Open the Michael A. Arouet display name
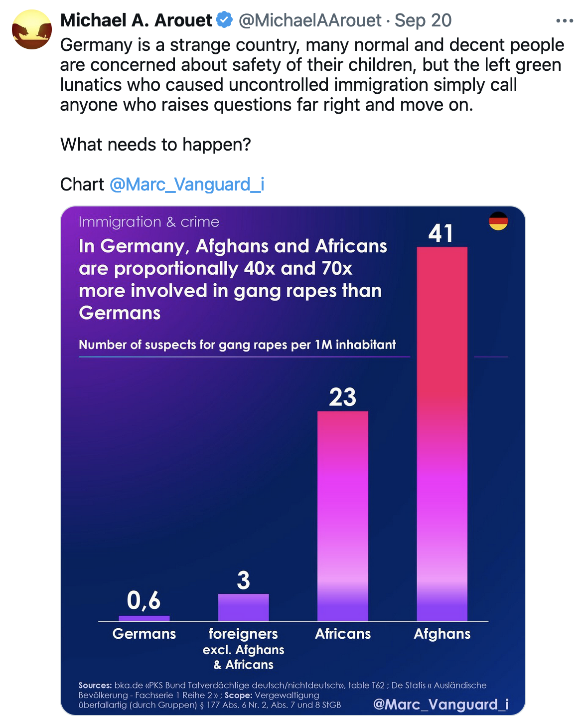 coord(136,20)
